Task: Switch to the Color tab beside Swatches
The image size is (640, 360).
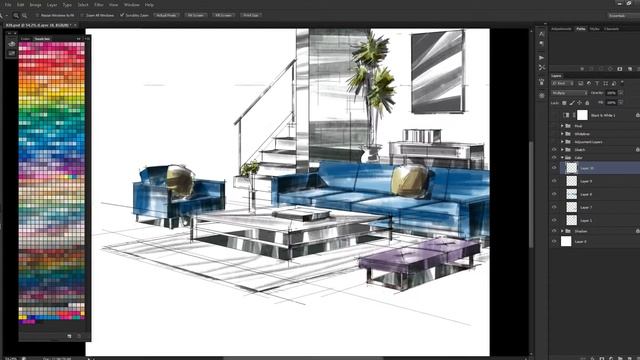Action: pyautogui.click(x=25, y=39)
